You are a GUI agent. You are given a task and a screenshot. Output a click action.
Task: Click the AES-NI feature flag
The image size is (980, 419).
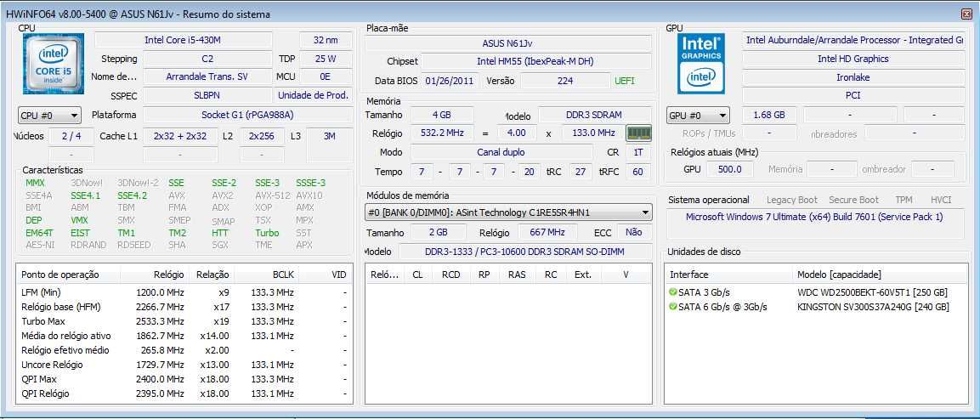point(40,245)
